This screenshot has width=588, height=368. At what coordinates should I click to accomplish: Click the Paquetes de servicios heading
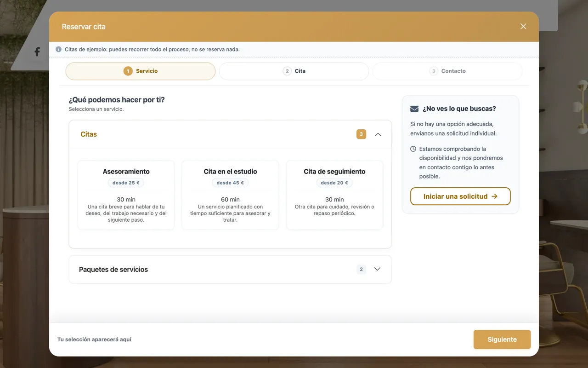click(113, 270)
